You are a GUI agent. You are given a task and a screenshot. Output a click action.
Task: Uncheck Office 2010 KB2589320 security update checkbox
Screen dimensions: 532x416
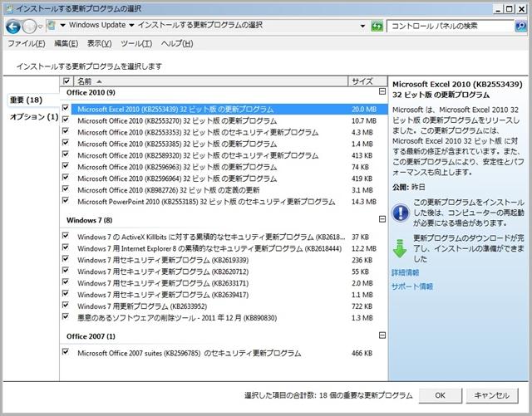coord(66,154)
